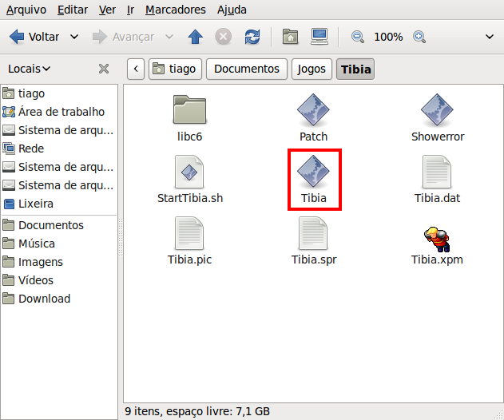Open the Home folder toolbar icon
Image resolution: width=504 pixels, height=420 pixels.
(291, 37)
